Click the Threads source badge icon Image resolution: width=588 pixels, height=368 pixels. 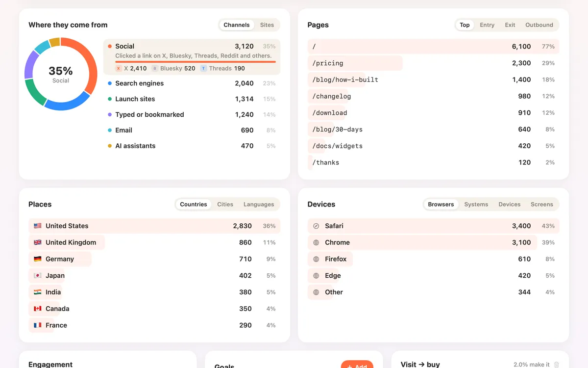pyautogui.click(x=204, y=69)
